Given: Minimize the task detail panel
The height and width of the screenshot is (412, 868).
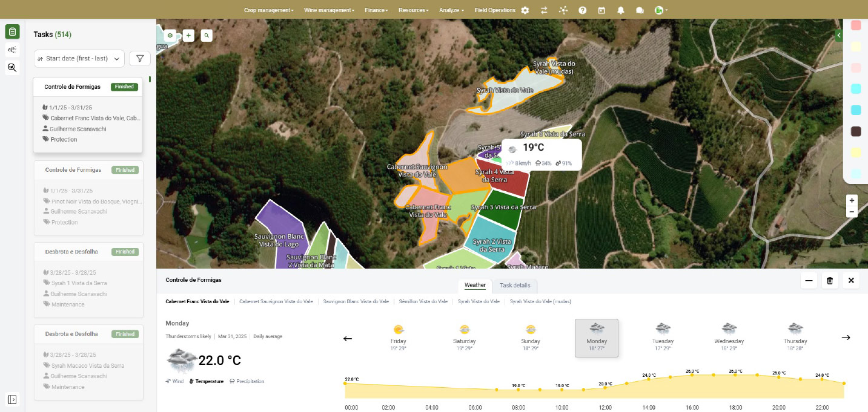Looking at the screenshot, I should [809, 281].
